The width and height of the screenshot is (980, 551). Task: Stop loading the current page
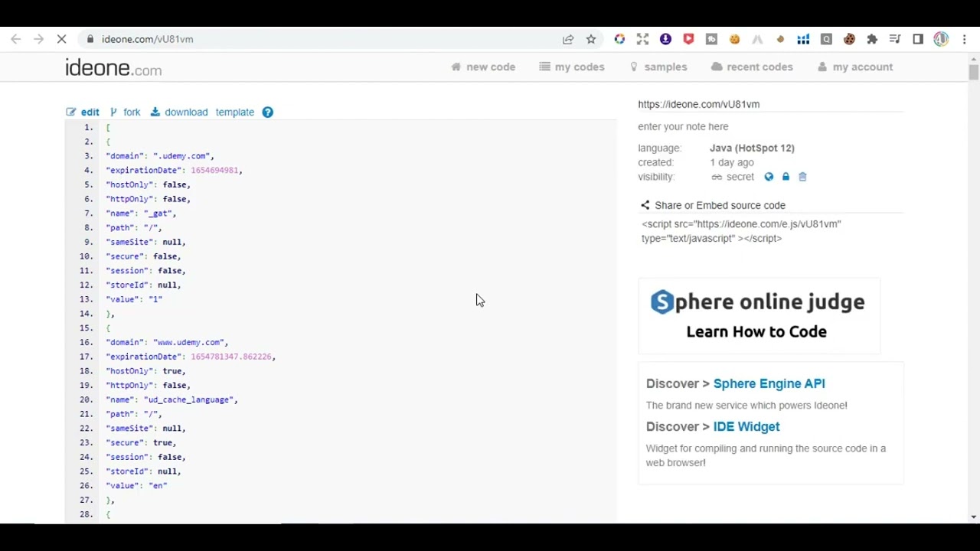click(x=62, y=39)
